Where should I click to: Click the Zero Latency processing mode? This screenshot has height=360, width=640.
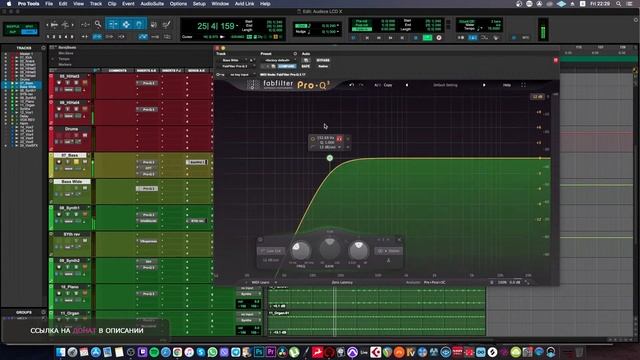click(x=342, y=282)
